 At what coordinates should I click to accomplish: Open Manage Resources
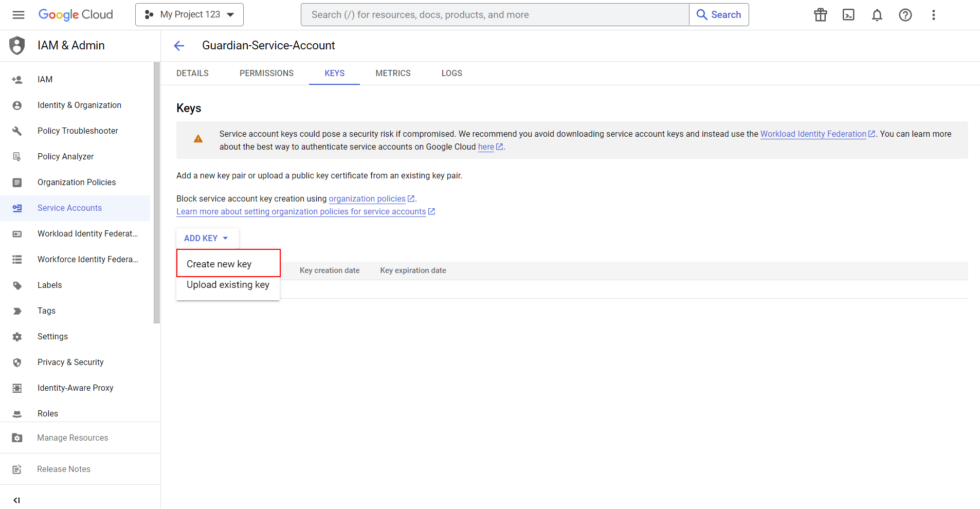[80, 438]
